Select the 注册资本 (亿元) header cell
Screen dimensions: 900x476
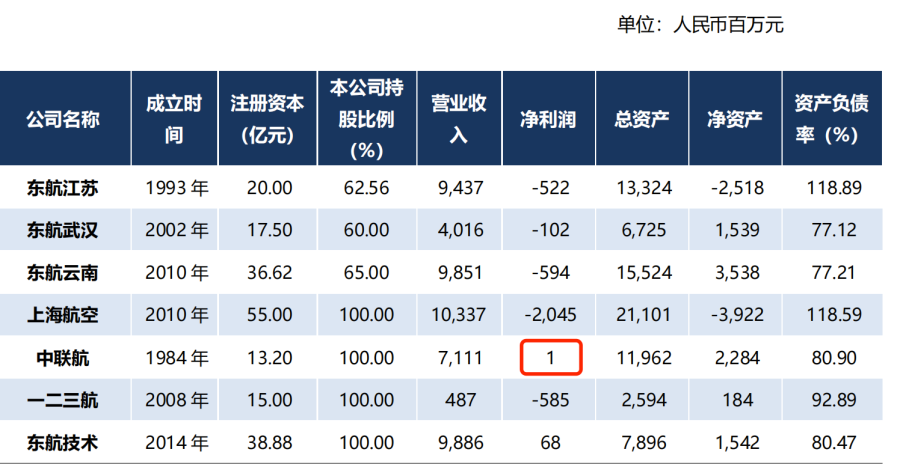266,120
